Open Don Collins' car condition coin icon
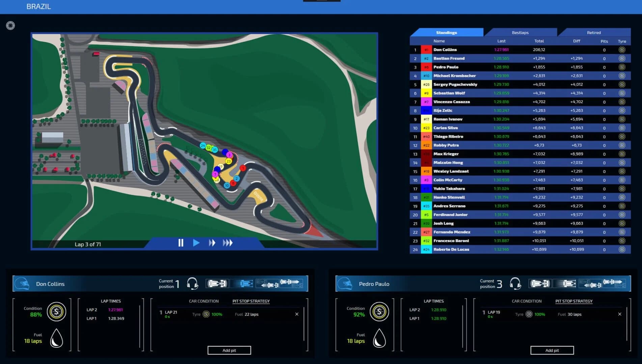Screen dimensions: 642x364 point(56,312)
